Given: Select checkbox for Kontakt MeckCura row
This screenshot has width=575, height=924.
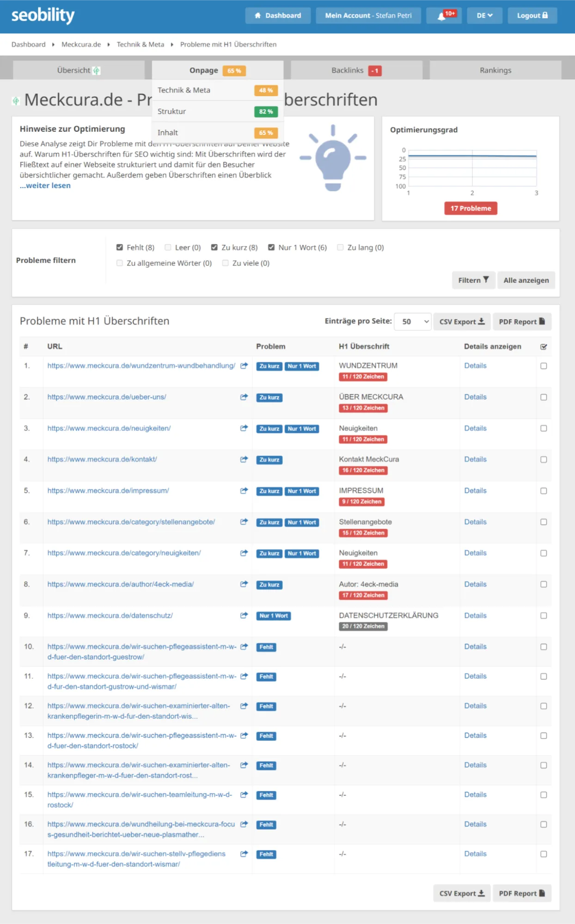Looking at the screenshot, I should (544, 460).
